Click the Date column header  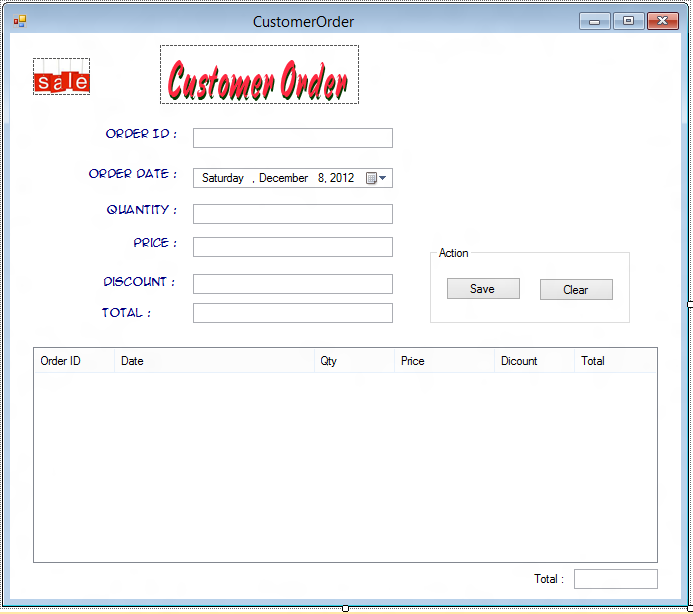click(214, 361)
